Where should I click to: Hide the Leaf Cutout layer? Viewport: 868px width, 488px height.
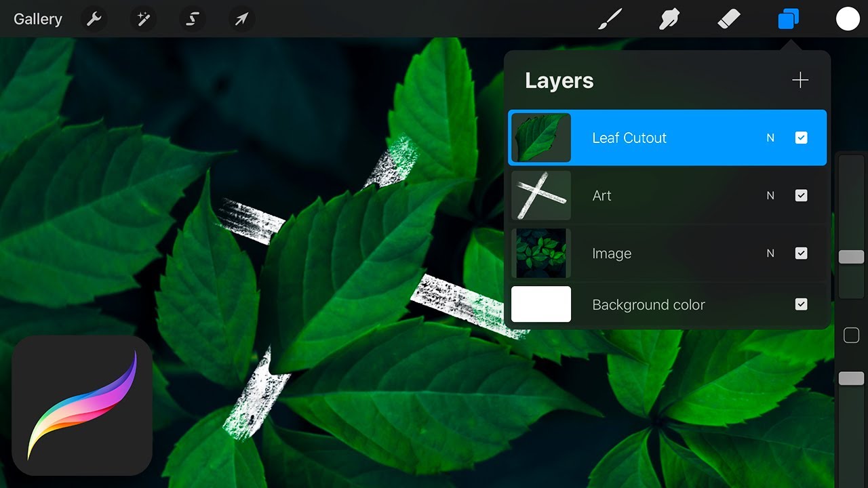click(x=801, y=138)
